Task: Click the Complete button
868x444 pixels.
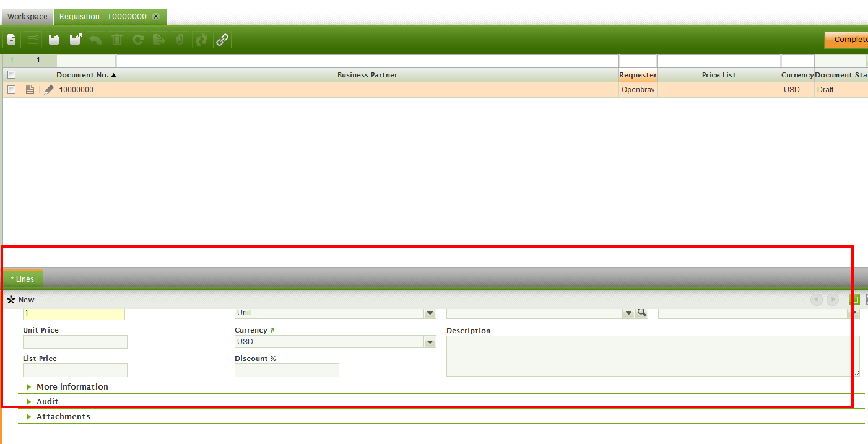Action: (x=847, y=40)
